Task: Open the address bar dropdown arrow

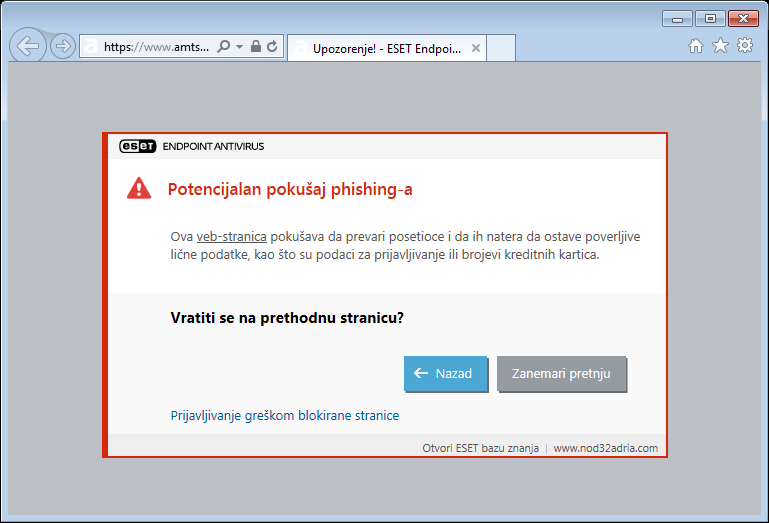Action: click(x=239, y=47)
